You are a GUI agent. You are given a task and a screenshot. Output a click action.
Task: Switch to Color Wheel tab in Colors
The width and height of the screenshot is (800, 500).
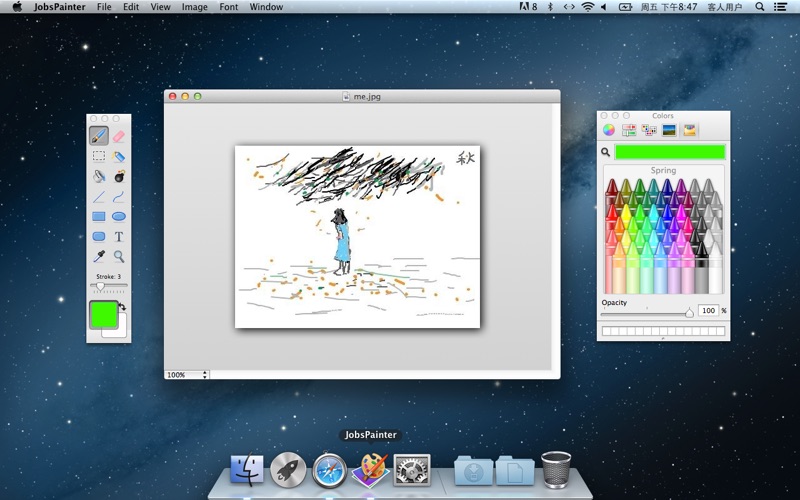tap(609, 130)
